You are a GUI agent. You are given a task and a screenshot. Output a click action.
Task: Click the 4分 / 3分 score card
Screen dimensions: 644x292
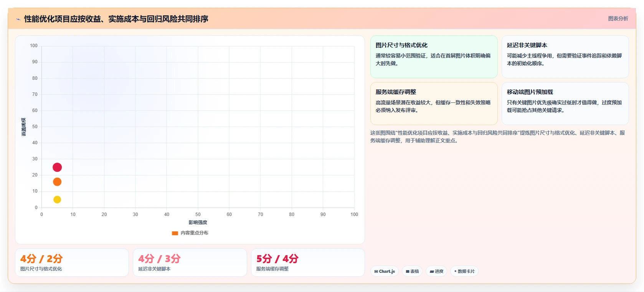[190, 262]
